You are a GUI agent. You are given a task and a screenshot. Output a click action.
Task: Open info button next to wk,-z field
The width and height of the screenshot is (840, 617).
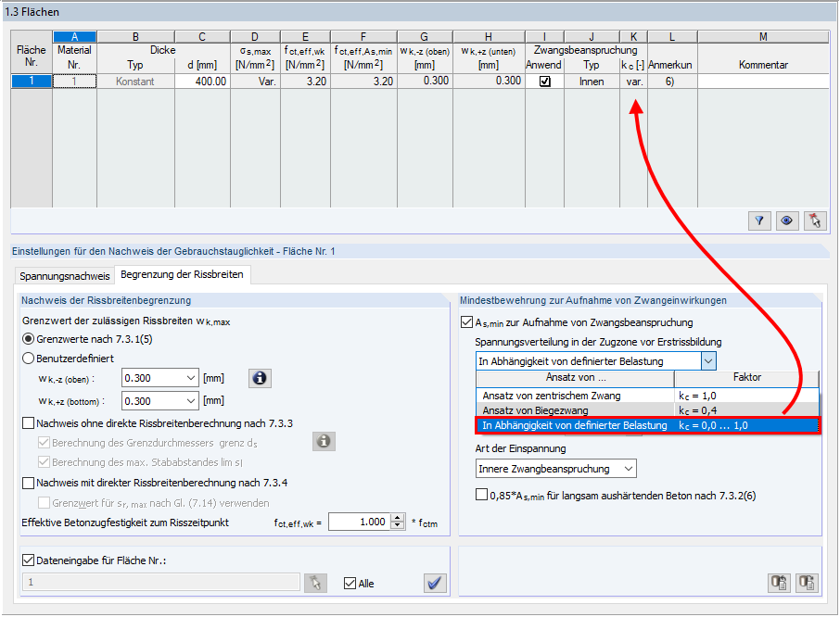(260, 378)
